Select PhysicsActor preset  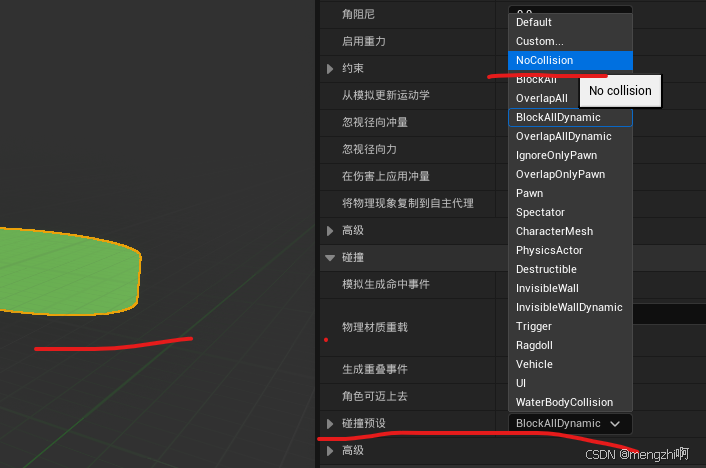pyautogui.click(x=570, y=250)
